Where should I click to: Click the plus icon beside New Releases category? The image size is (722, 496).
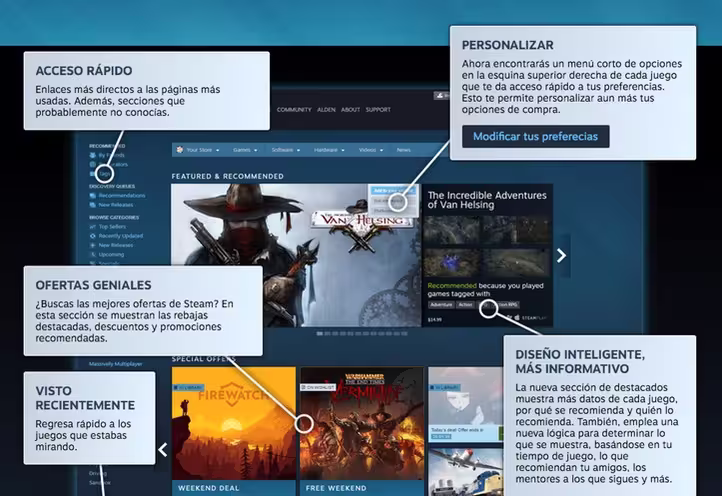93,245
